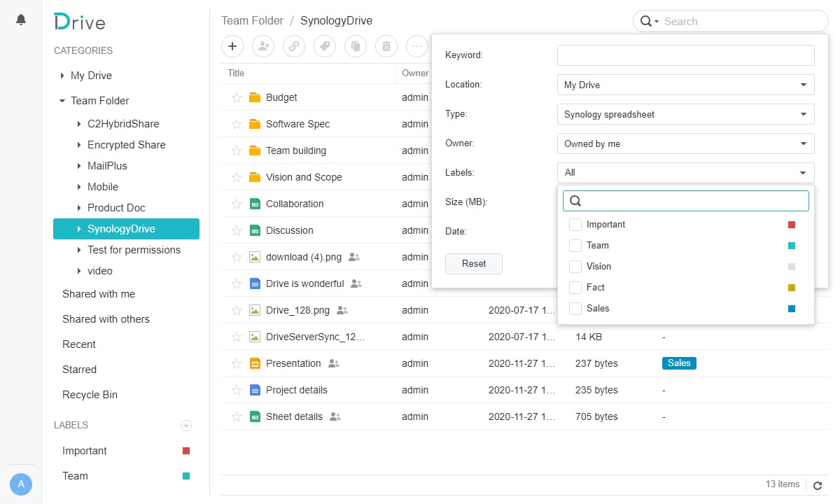The image size is (840, 504).
Task: Check the Fact label checkbox
Action: [x=575, y=288]
